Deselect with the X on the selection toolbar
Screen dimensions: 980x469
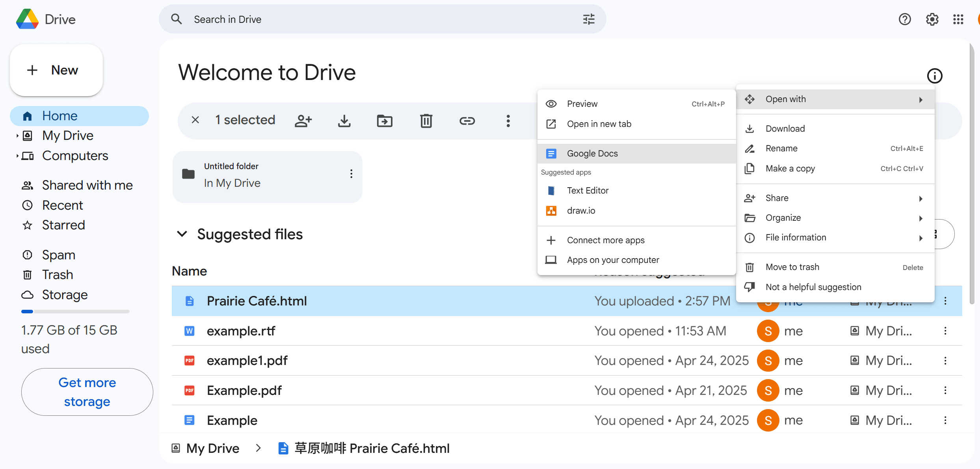[195, 120]
